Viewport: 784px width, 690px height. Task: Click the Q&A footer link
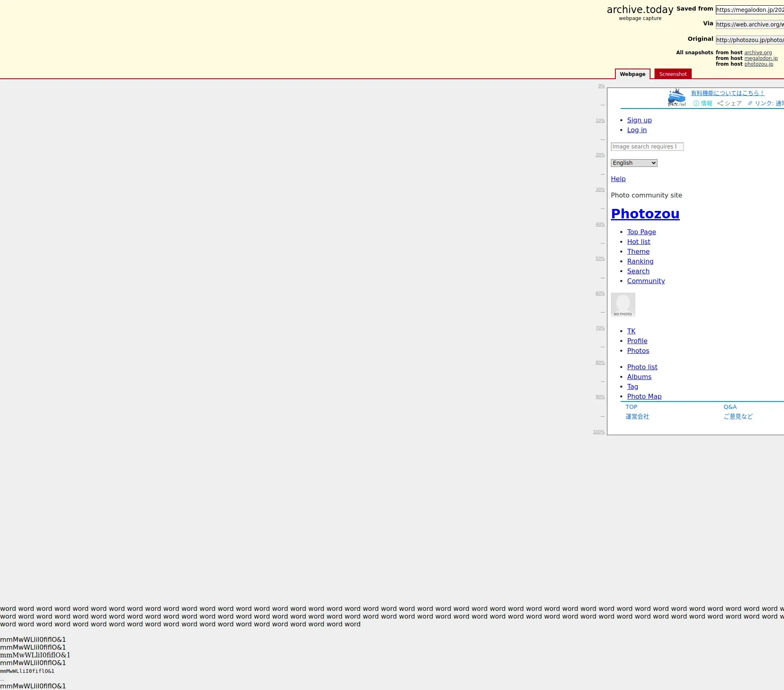[x=730, y=407]
